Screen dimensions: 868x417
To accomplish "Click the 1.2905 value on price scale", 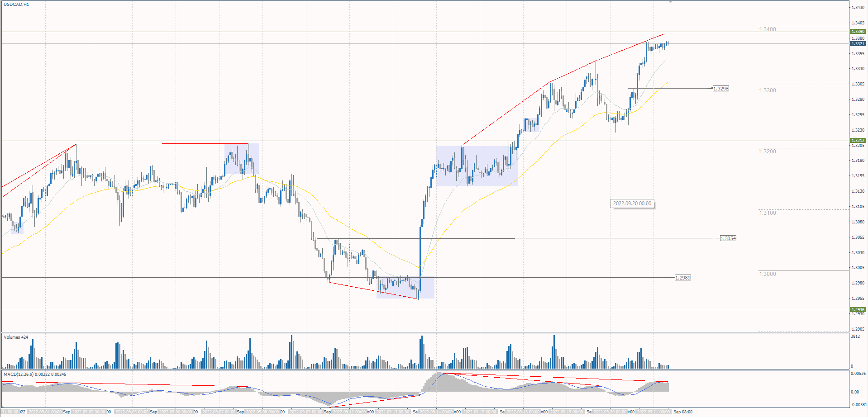I will 858,329.
